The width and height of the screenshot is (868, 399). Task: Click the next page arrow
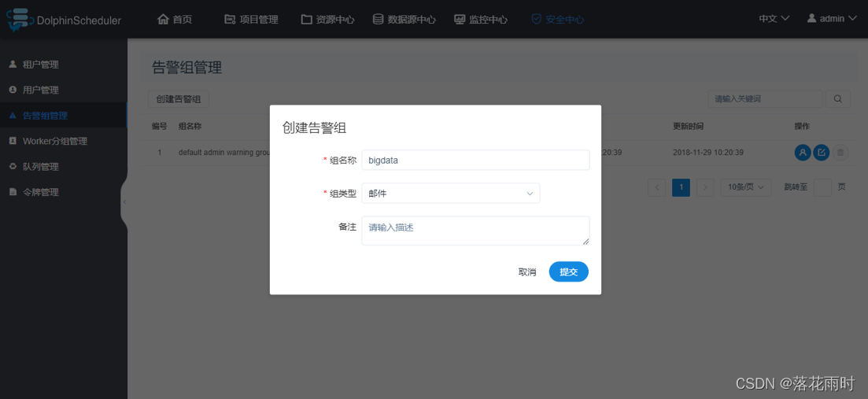[705, 187]
